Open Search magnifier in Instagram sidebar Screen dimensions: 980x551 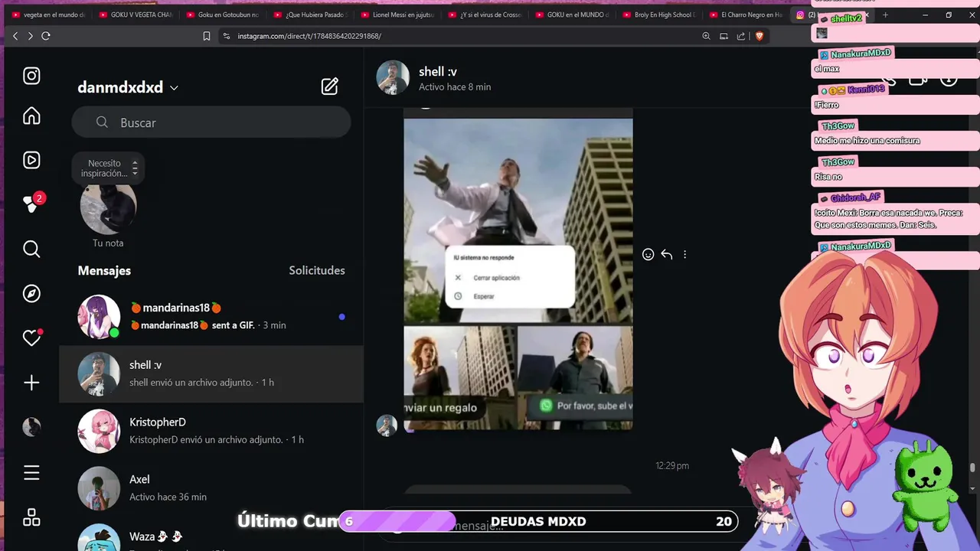click(x=31, y=249)
